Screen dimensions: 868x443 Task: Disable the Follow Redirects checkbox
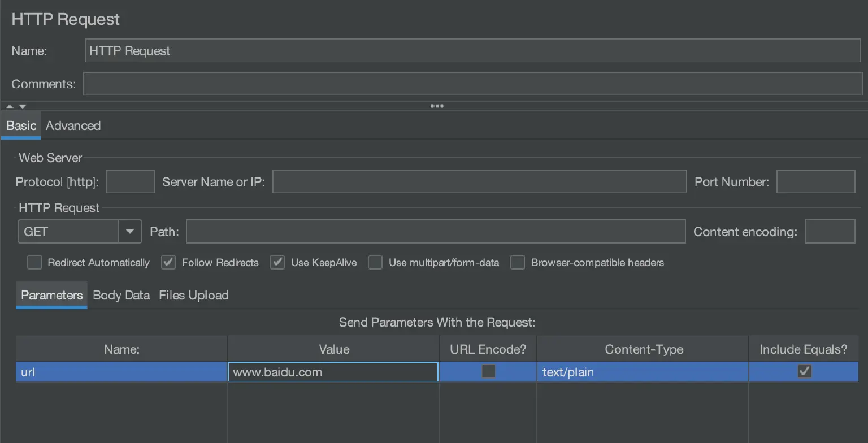(x=168, y=262)
